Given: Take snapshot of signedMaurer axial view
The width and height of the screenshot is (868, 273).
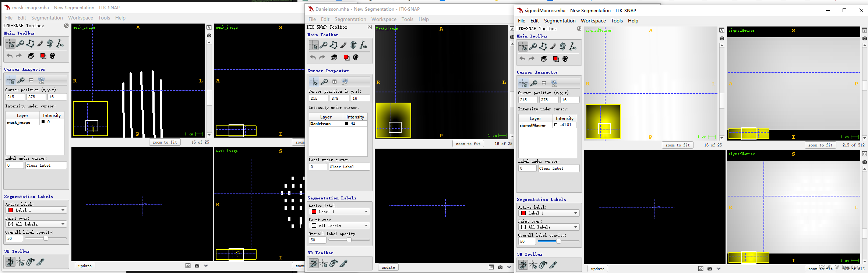Looking at the screenshot, I should tap(721, 38).
